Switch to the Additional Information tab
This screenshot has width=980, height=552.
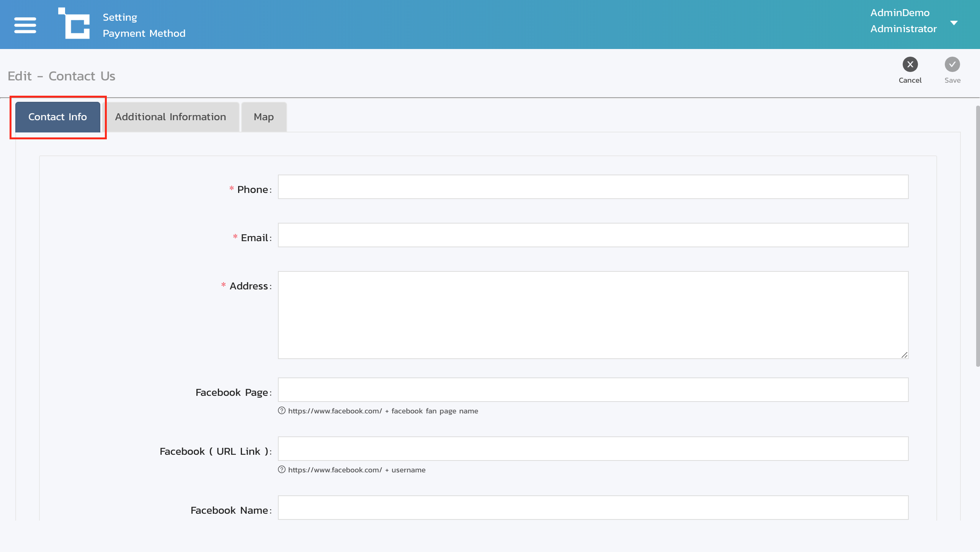(170, 117)
